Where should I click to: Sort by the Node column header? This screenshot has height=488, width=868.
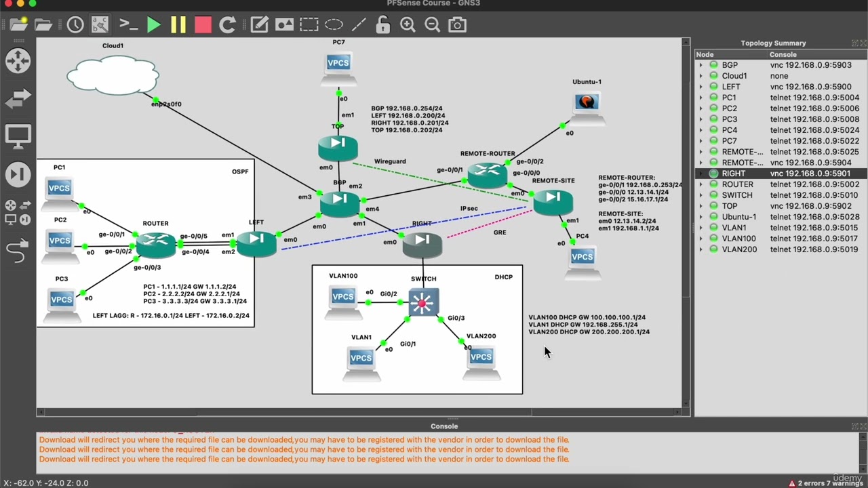click(x=731, y=54)
